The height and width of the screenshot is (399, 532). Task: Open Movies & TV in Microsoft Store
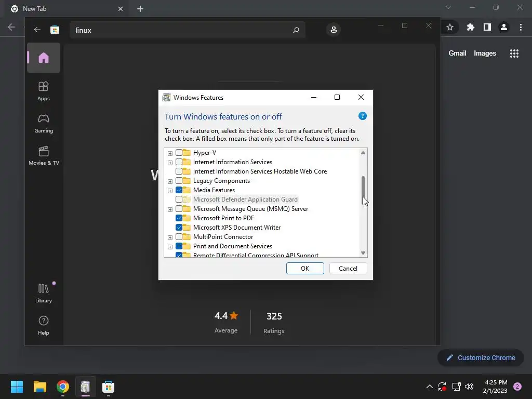click(44, 155)
